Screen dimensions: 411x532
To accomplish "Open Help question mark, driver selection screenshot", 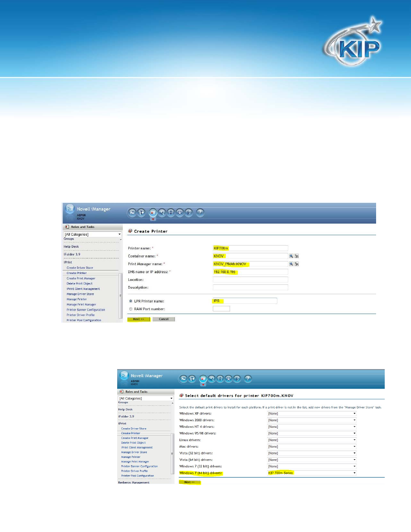I will pyautogui.click(x=248, y=379).
